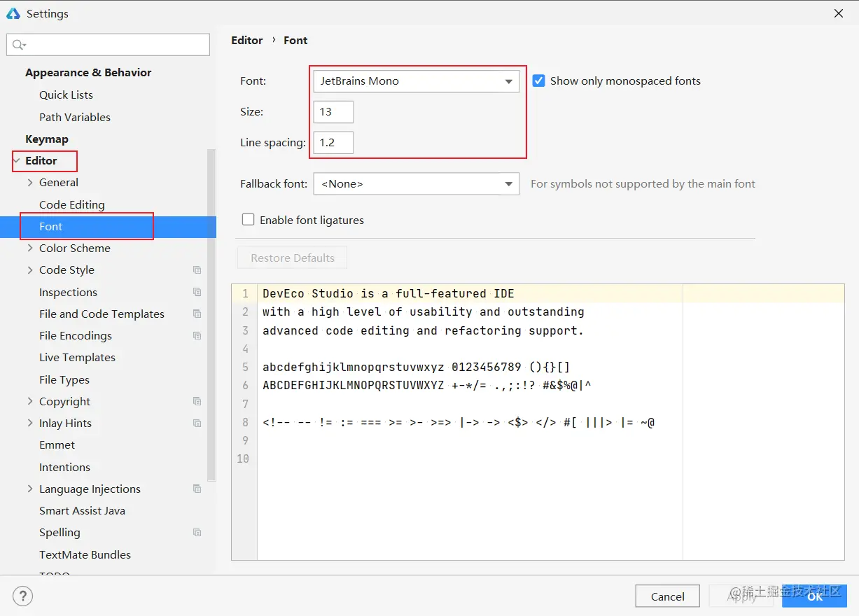Image resolution: width=859 pixels, height=616 pixels.
Task: Open Spelling settings page
Action: 60,532
